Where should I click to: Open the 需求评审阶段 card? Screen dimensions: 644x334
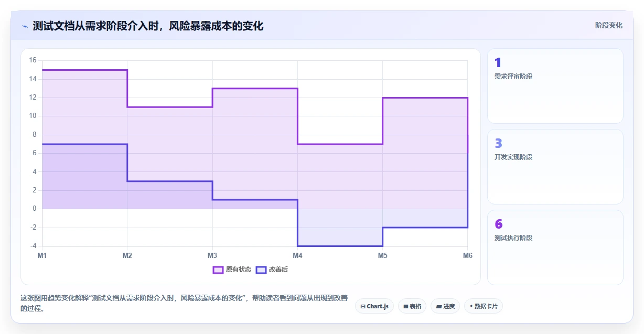pyautogui.click(x=555, y=86)
